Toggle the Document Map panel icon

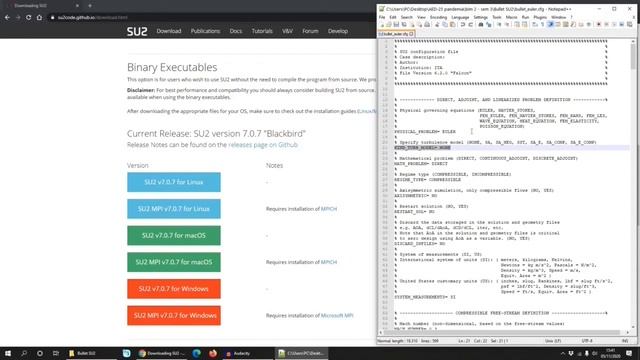pos(566,24)
